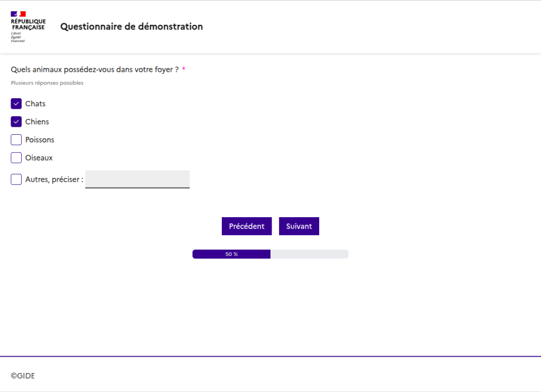This screenshot has height=392, width=541.
Task: Click the 50 % progress bar
Action: tap(231, 254)
